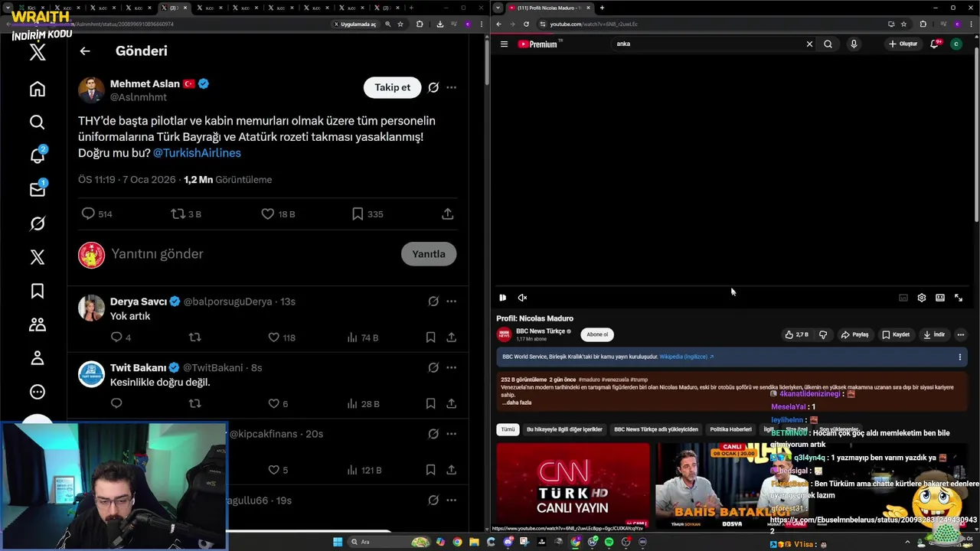This screenshot has width=980, height=551.
Task: Expand description with ...daha fazla
Action: click(x=517, y=403)
